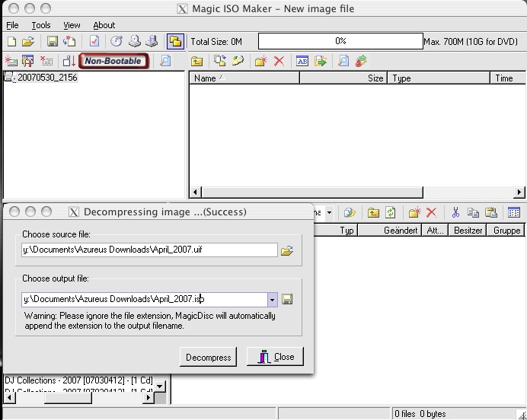
Task: Toggle the Non-Bootable button
Action: [x=113, y=61]
